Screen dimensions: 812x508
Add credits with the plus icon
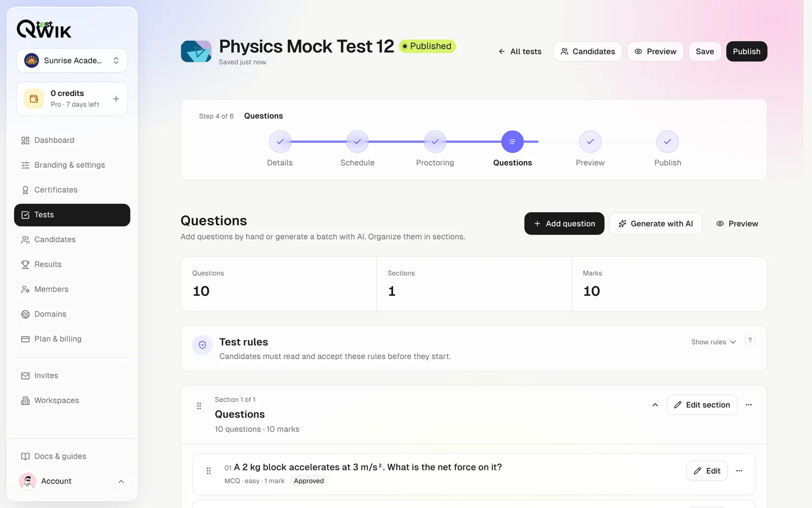(116, 99)
